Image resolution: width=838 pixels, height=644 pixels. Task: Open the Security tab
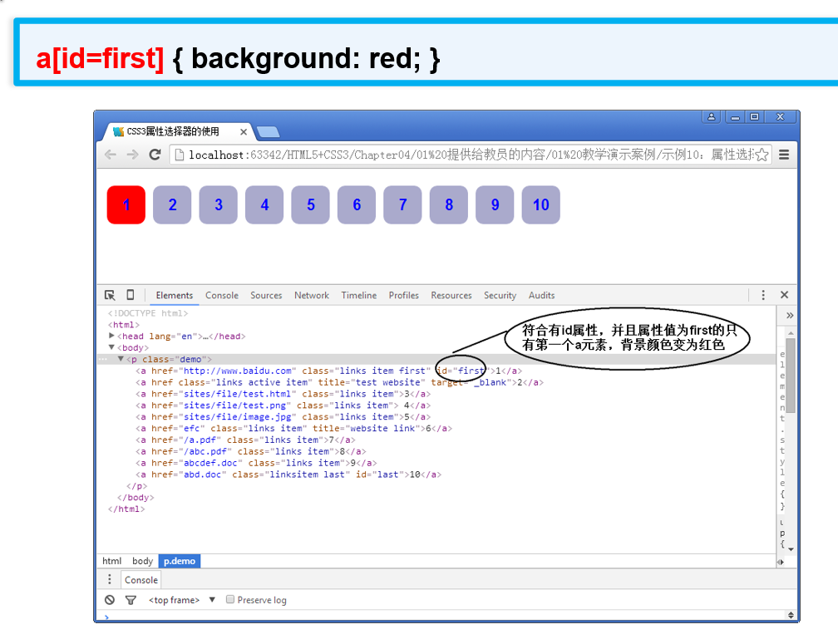pos(500,295)
